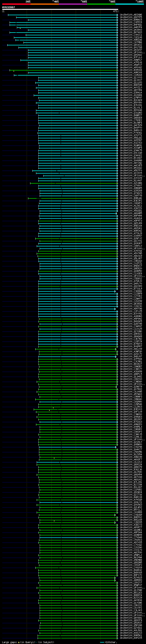The image size is (146, 644).
Task: Select hit label UniRef100_Q5L0R7
Action: pos(131,259)
